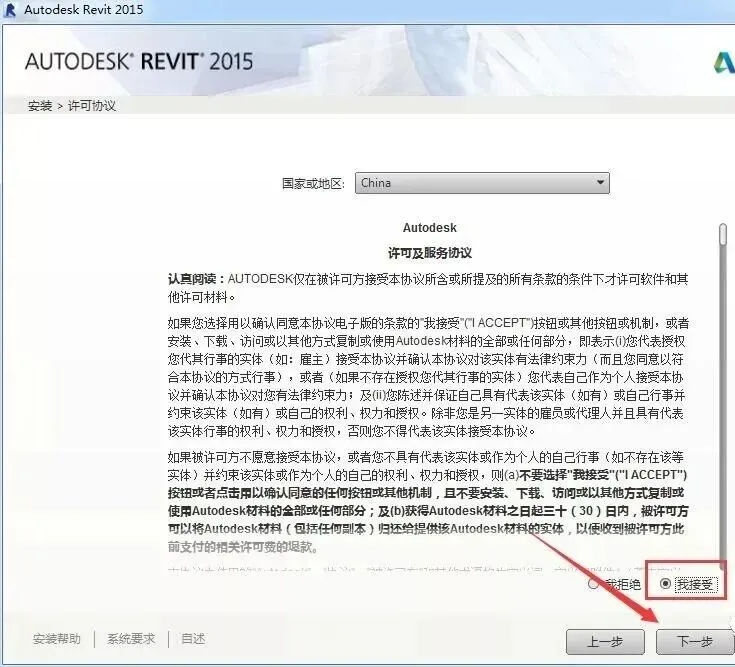This screenshot has height=667, width=735.
Task: Click the Revit icon in title bar
Action: point(9,9)
